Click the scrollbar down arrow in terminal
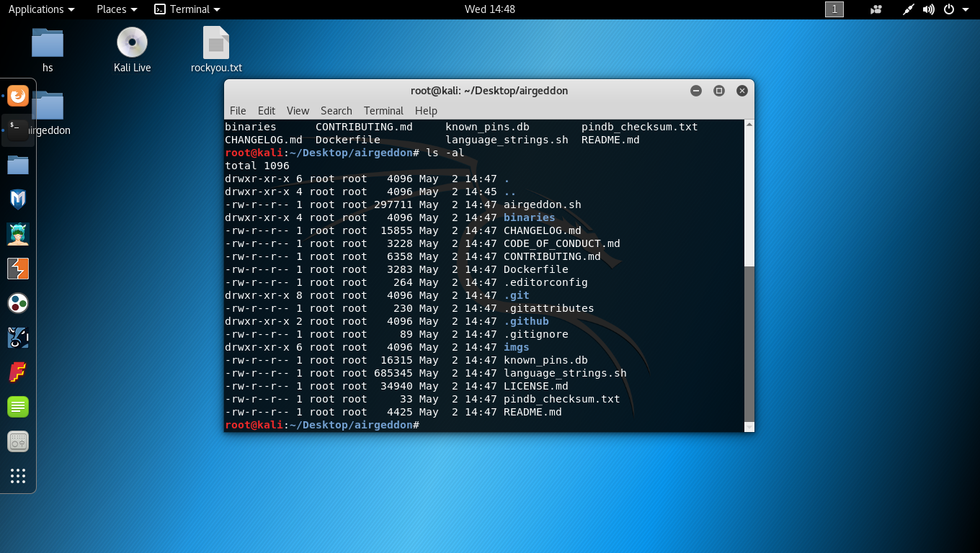The width and height of the screenshot is (980, 553). [x=749, y=427]
